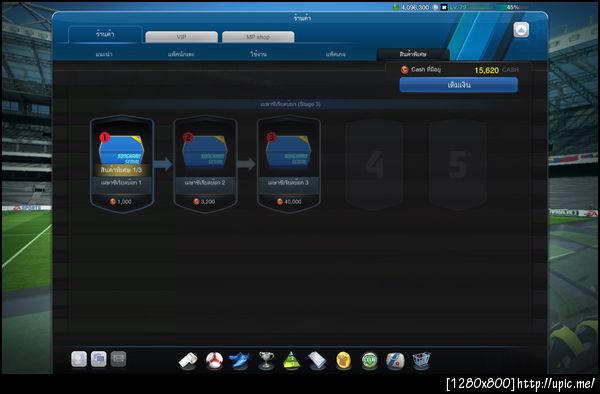Click the green EP money icon in top bar
600x394 pixels.
click(x=396, y=7)
